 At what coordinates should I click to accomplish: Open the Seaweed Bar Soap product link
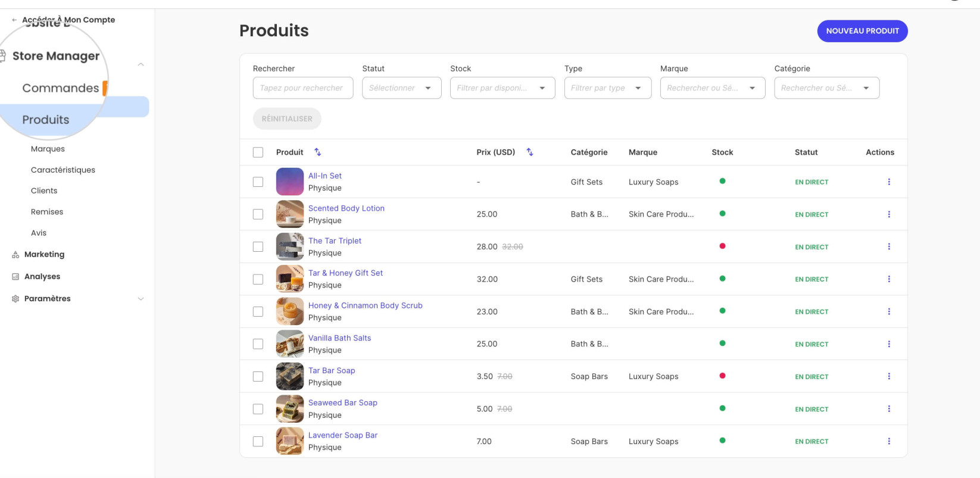(343, 403)
